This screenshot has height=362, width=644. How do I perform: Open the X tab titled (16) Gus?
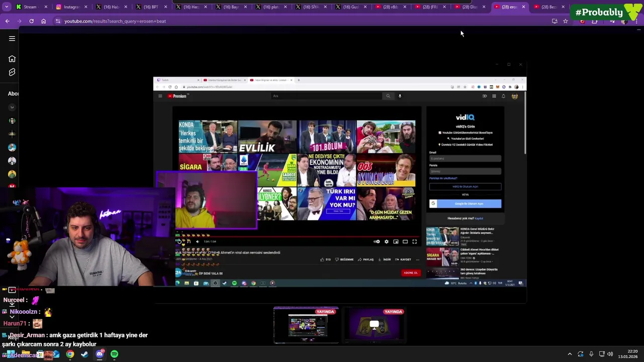click(351, 7)
